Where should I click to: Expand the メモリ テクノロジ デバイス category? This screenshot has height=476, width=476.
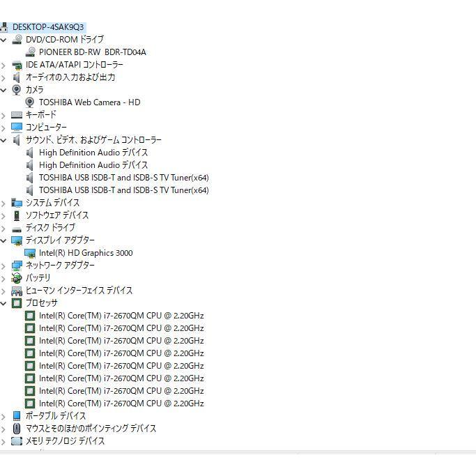3,441
